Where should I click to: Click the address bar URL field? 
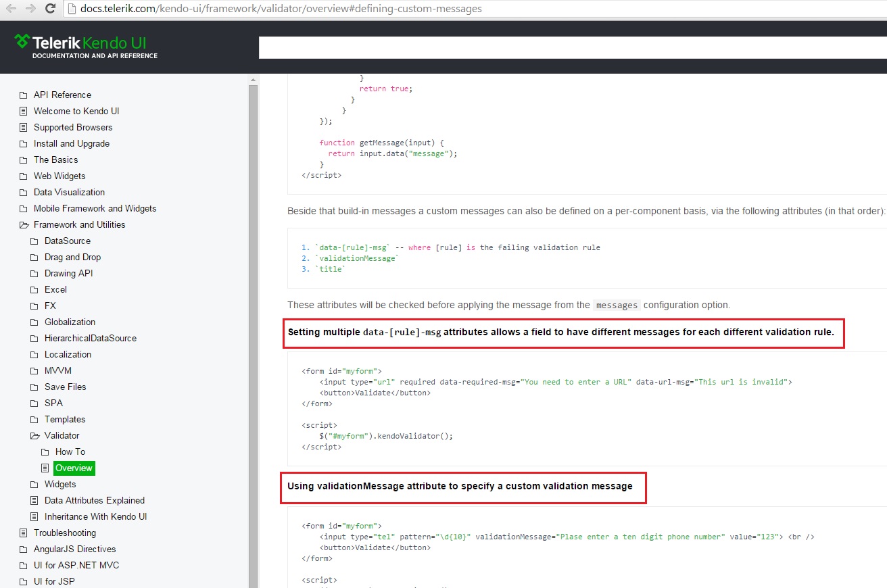[x=476, y=9]
